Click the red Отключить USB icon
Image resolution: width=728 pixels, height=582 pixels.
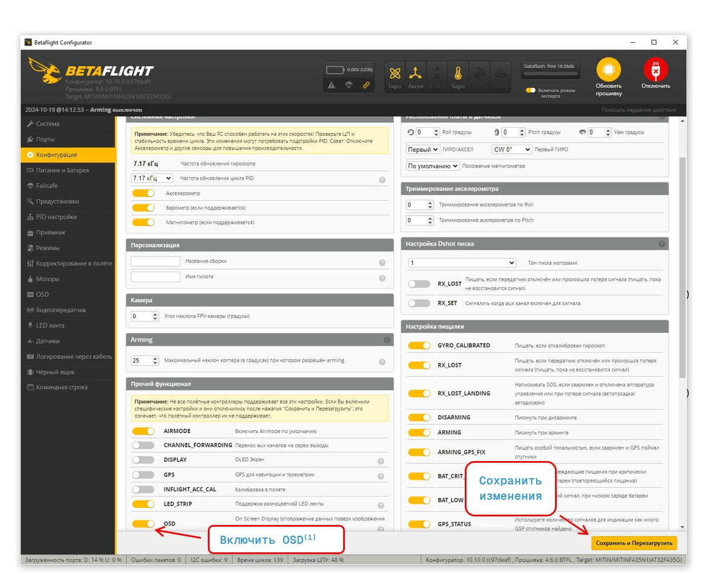(655, 70)
